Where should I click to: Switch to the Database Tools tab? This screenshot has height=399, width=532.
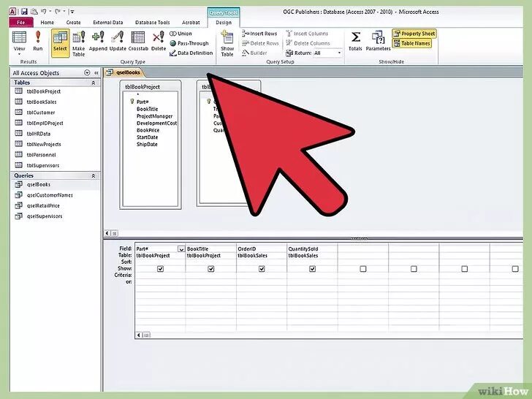pos(152,23)
